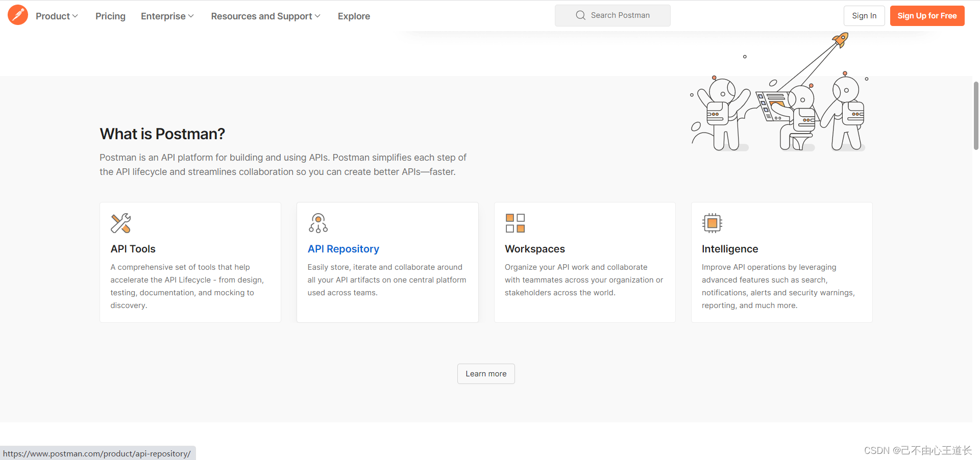Click the Sign In button
Screen dimensions: 980x460
point(864,16)
